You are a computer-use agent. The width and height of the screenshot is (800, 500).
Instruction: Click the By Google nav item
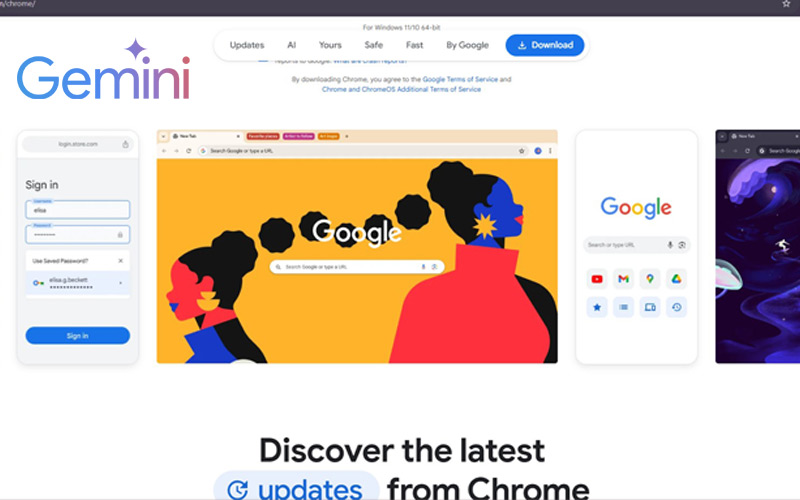pos(467,45)
